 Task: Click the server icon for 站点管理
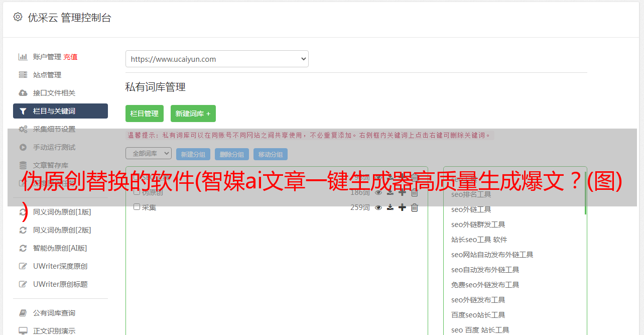tap(23, 75)
